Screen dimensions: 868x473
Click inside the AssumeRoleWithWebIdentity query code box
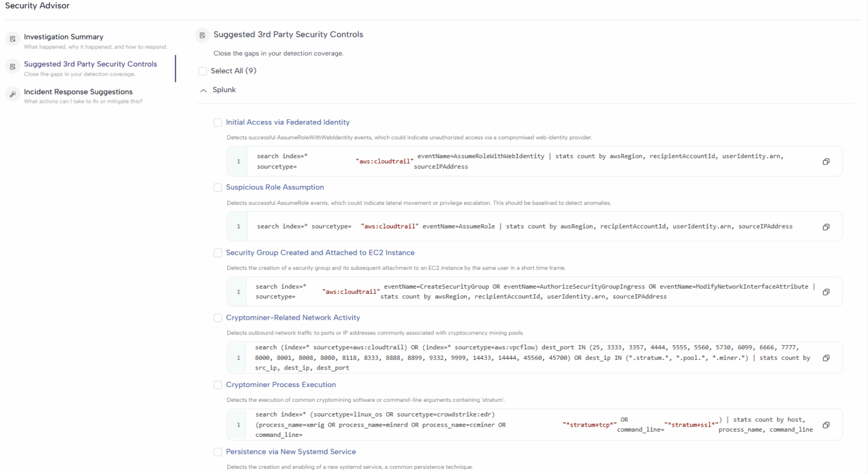[535, 162]
